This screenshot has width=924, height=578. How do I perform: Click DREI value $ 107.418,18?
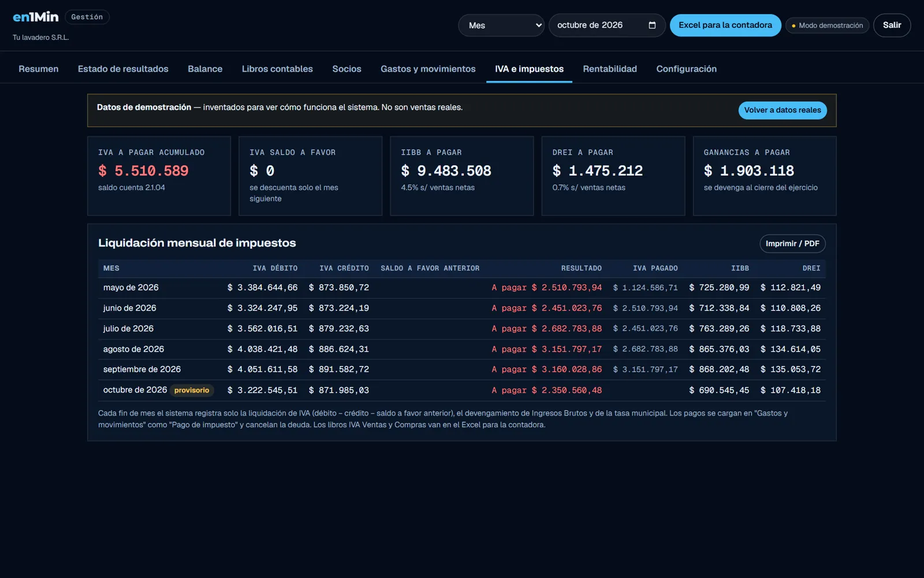pos(791,390)
